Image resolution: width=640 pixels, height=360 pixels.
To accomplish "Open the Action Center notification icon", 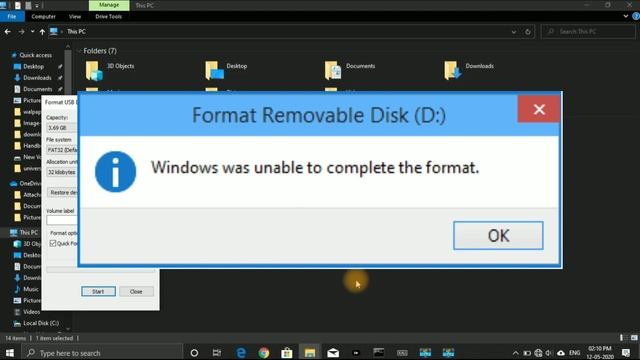I will coord(626,353).
